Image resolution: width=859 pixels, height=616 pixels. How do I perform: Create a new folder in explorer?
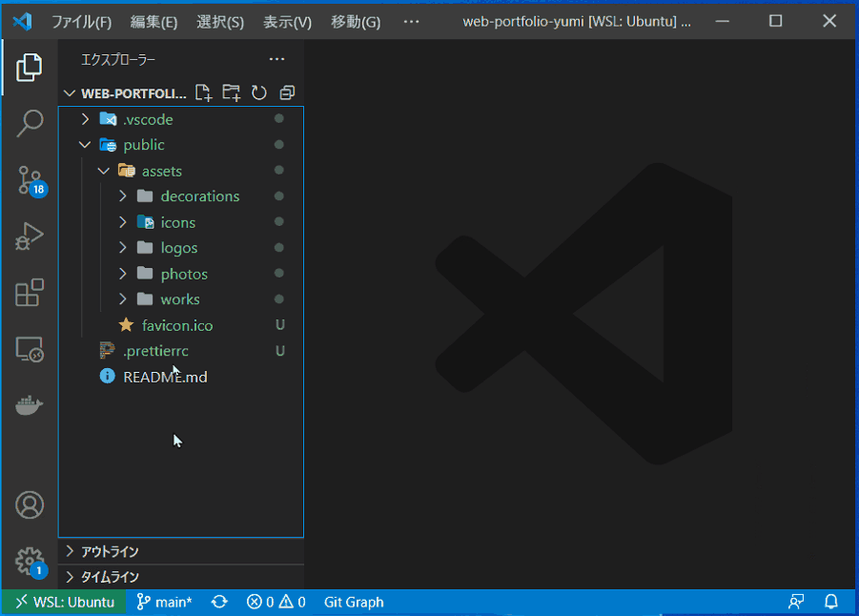[x=231, y=92]
